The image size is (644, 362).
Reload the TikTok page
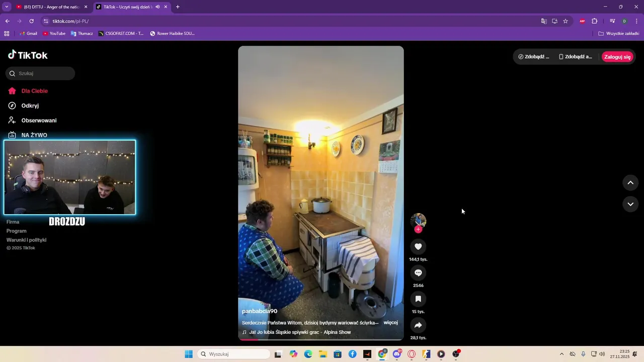point(31,21)
